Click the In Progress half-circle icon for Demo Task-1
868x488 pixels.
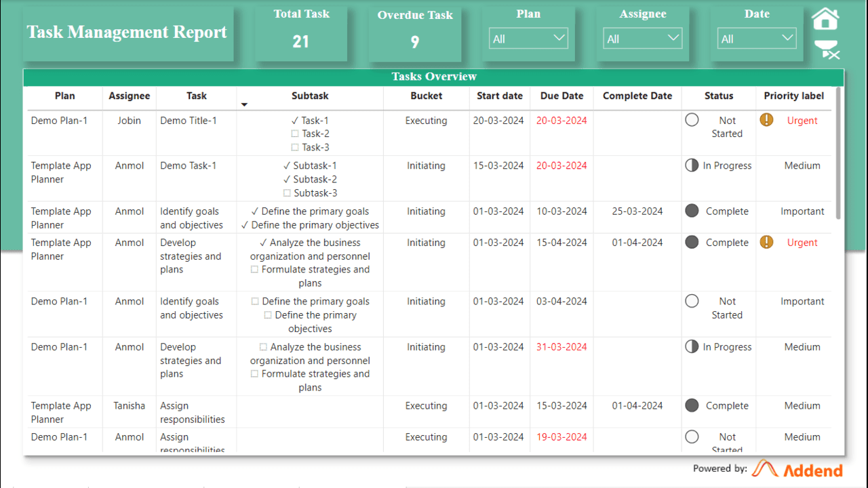coord(692,165)
